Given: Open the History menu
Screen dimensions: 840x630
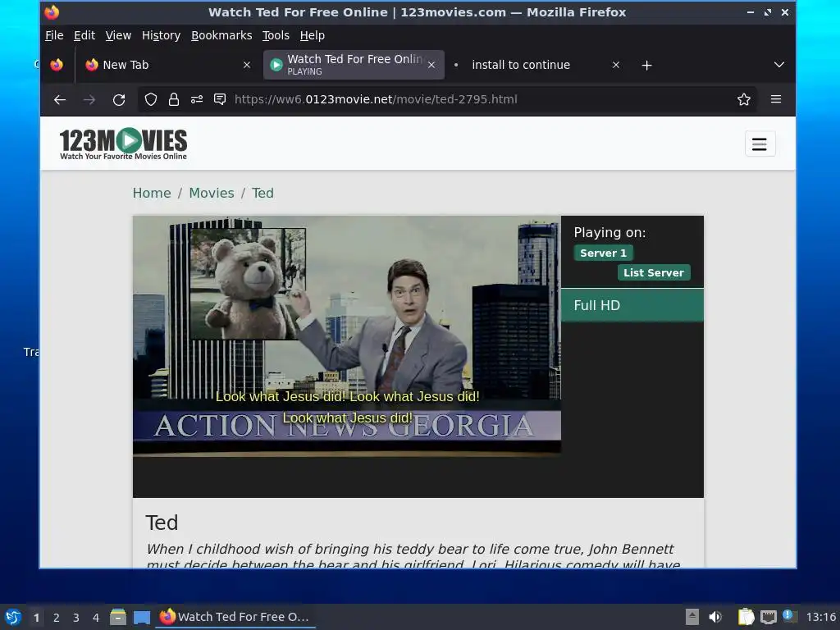Looking at the screenshot, I should [161, 35].
